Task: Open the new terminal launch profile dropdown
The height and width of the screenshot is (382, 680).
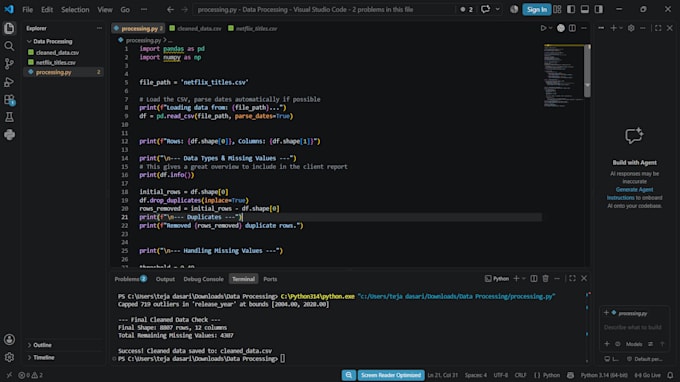Action: point(524,278)
